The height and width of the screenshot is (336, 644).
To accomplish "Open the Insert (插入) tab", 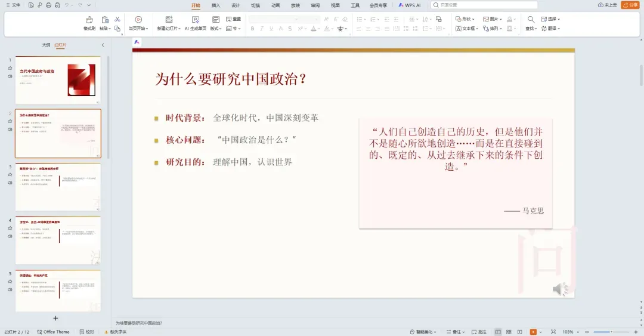I will (x=216, y=5).
